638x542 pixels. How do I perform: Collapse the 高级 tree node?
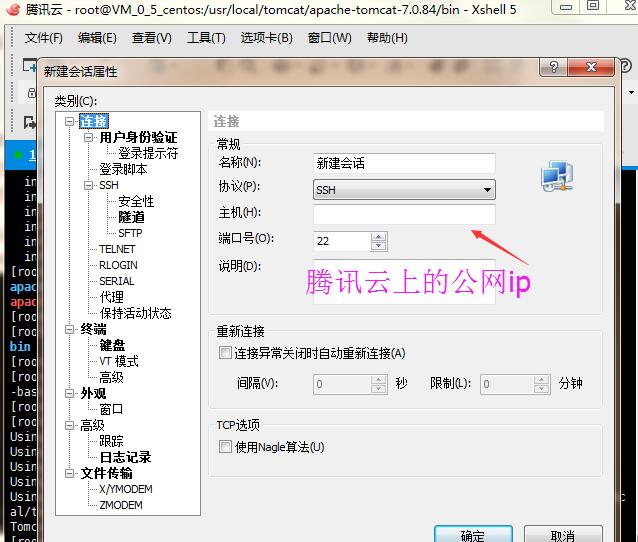[70, 425]
